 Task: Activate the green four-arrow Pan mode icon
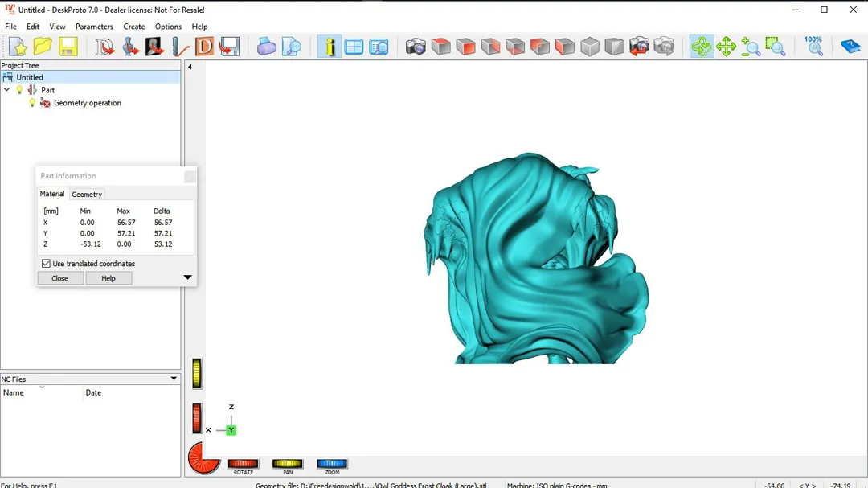726,47
